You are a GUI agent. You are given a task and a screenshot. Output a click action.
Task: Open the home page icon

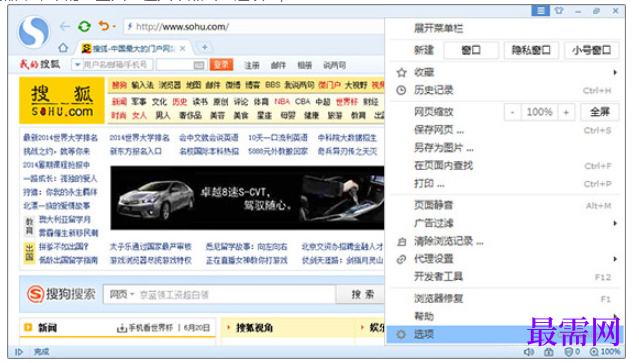coord(63,48)
